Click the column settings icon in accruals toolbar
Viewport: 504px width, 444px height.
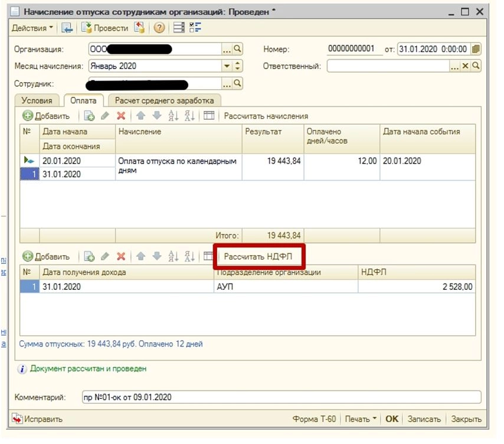coord(209,115)
